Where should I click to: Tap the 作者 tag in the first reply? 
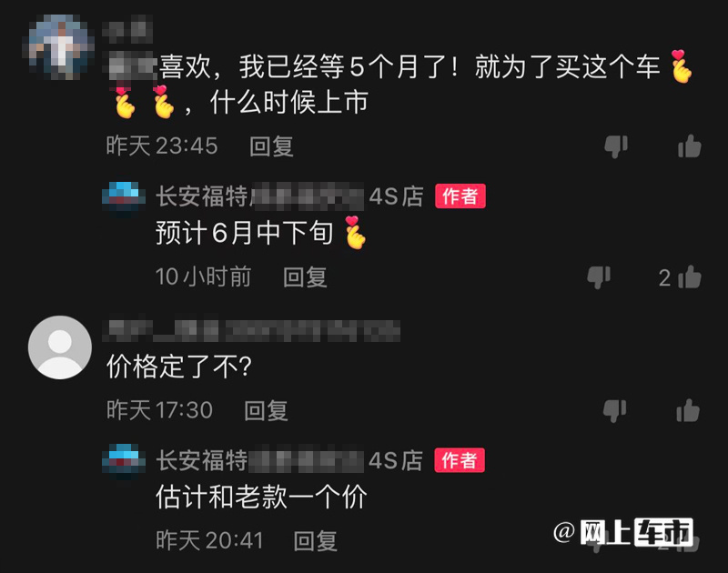[x=460, y=196]
